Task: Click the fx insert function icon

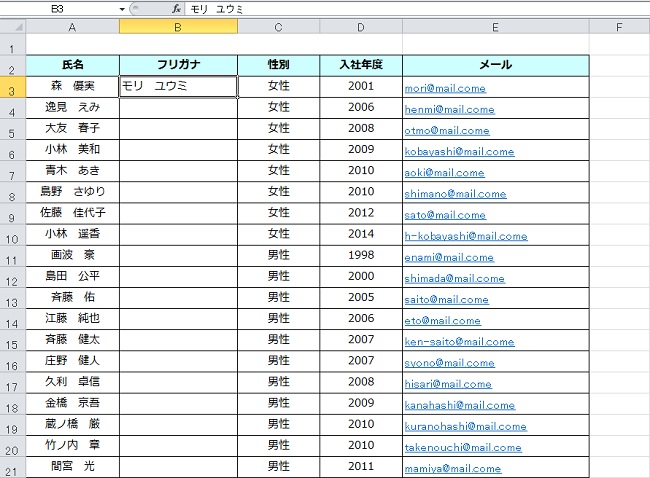Action: [176, 8]
